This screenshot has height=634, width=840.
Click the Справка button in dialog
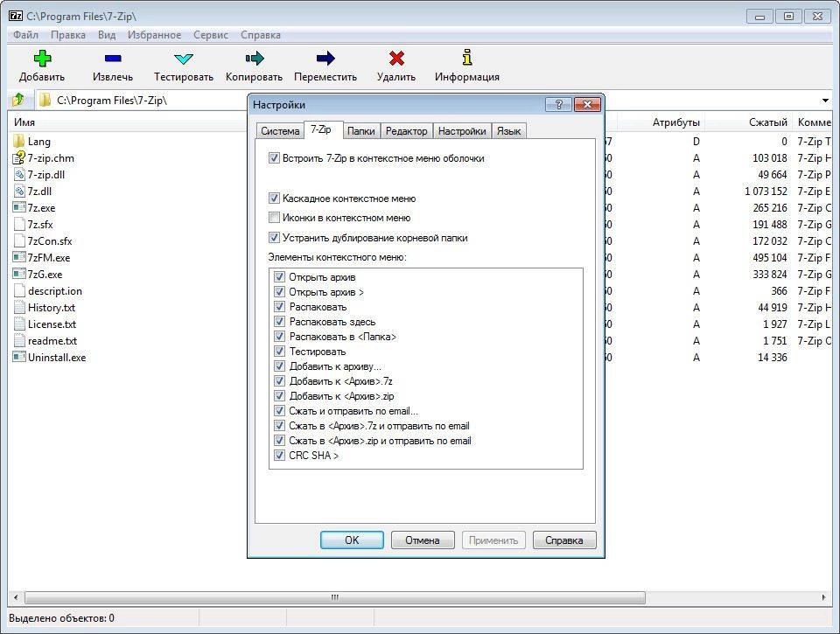(564, 540)
